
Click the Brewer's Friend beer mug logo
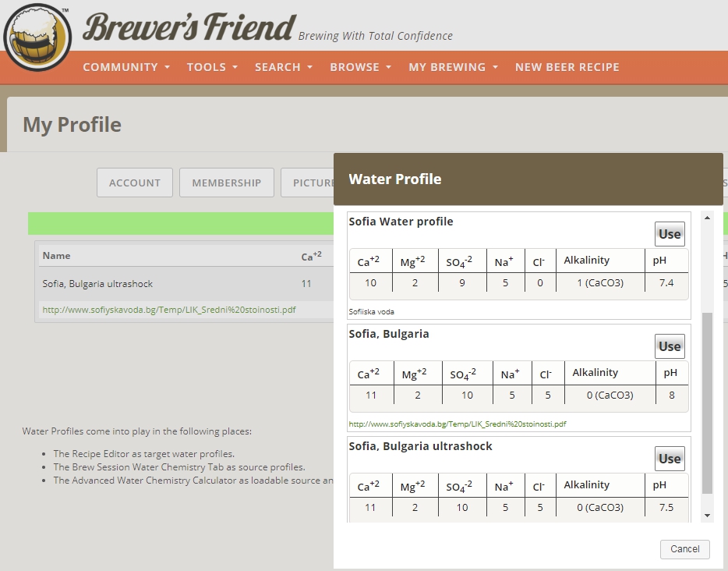[37, 37]
